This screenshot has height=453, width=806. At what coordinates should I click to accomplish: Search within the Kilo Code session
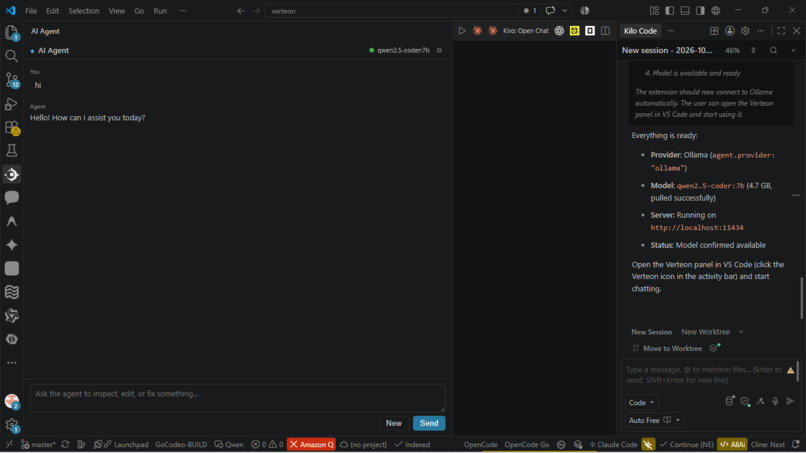point(773,50)
